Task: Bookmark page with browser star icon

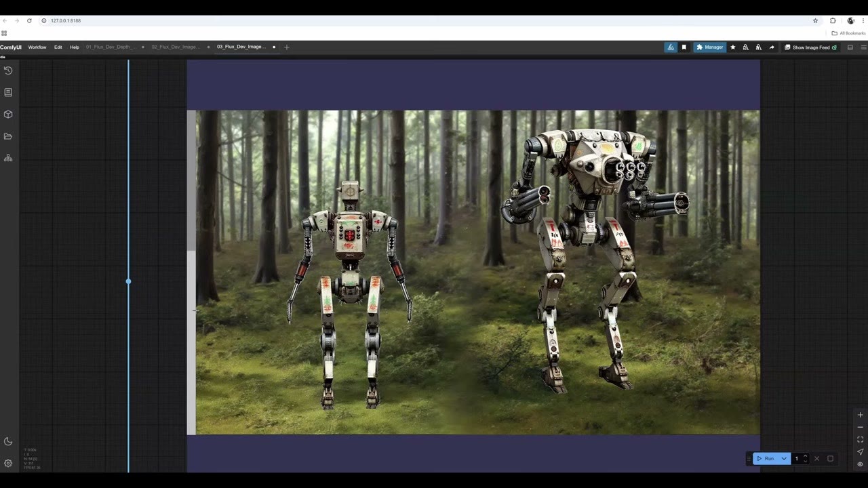Action: 815,21
